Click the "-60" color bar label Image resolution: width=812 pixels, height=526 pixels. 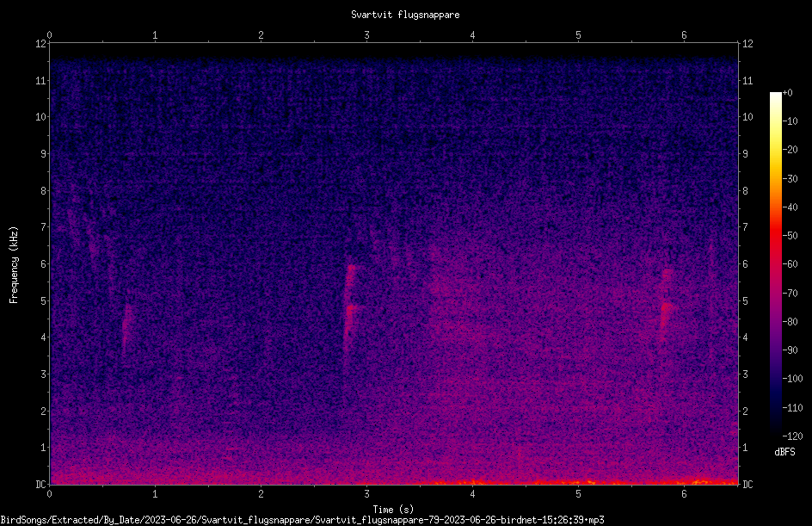[x=790, y=264]
